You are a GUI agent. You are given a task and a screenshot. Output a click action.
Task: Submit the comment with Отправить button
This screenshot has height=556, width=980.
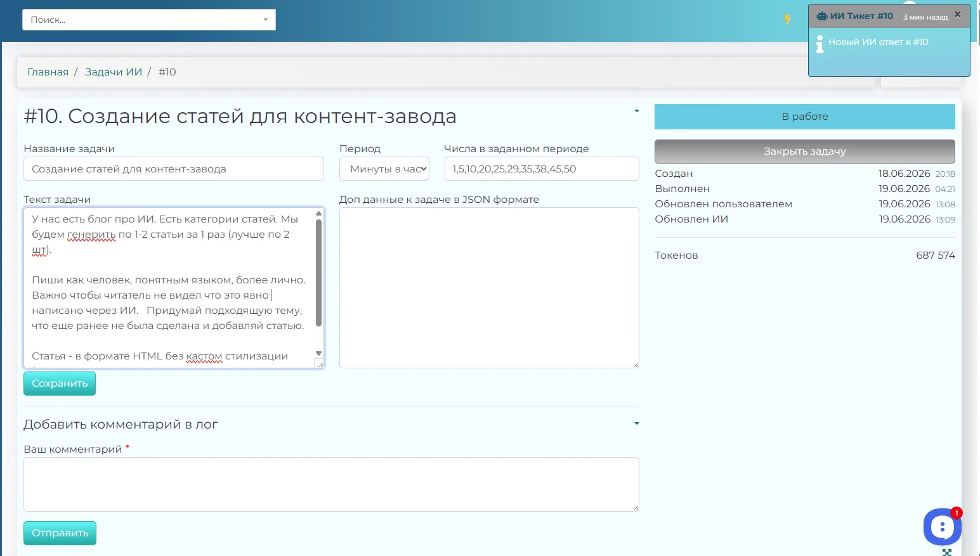tap(60, 533)
